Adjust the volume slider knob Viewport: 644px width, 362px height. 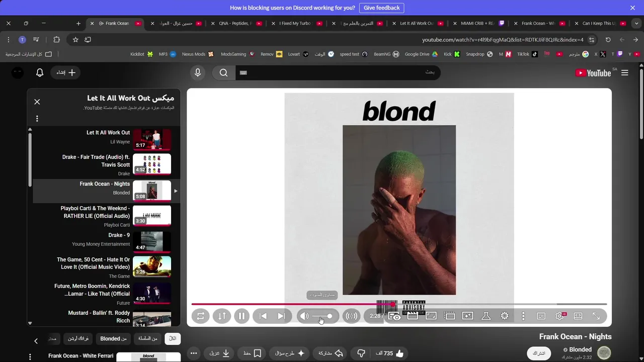[x=330, y=316]
